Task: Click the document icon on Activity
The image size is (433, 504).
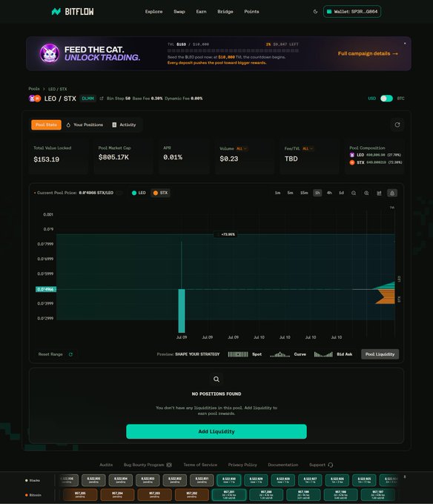Action: 114,125
